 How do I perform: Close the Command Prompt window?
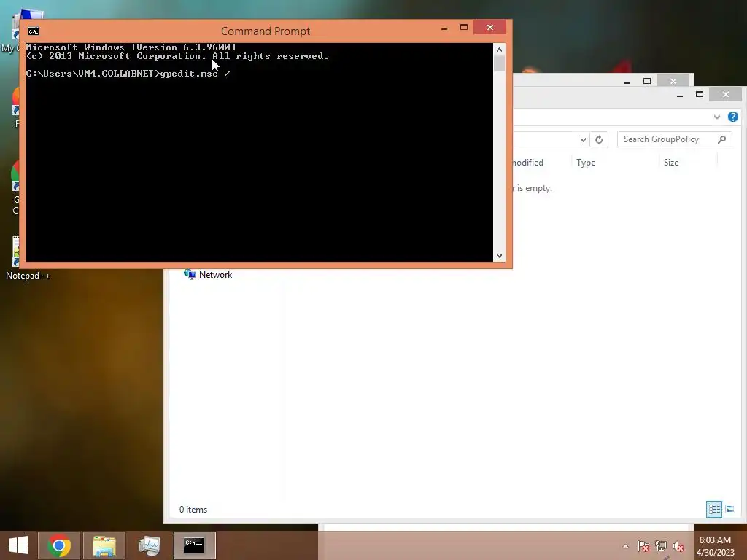point(489,28)
